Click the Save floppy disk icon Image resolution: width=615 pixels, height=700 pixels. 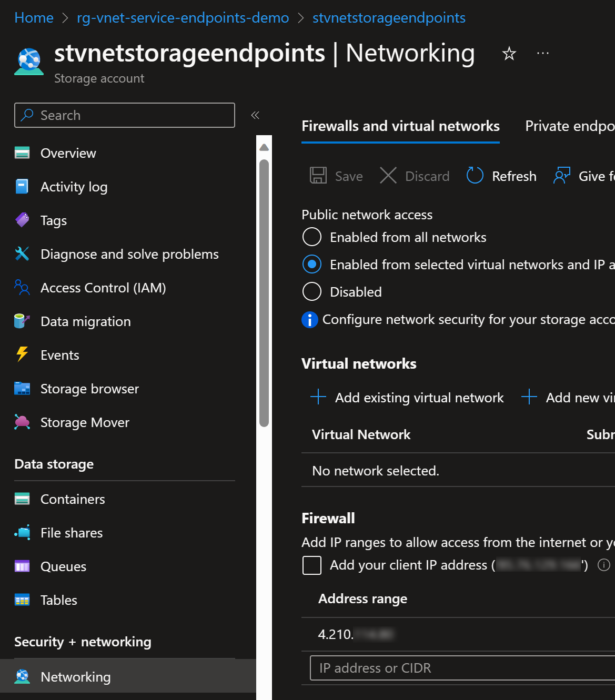(318, 176)
